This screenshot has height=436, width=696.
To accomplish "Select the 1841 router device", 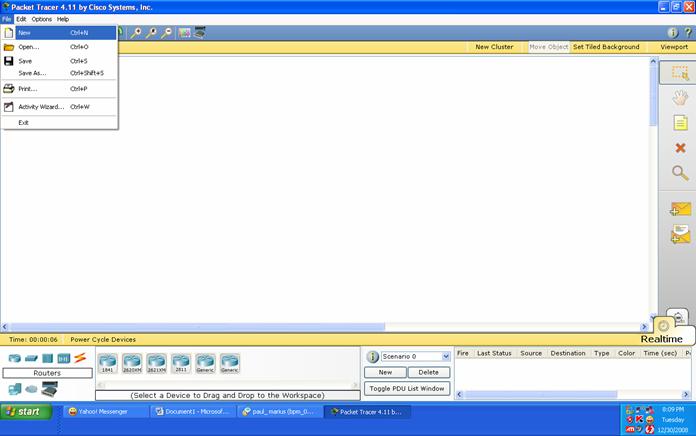I will pos(108,363).
